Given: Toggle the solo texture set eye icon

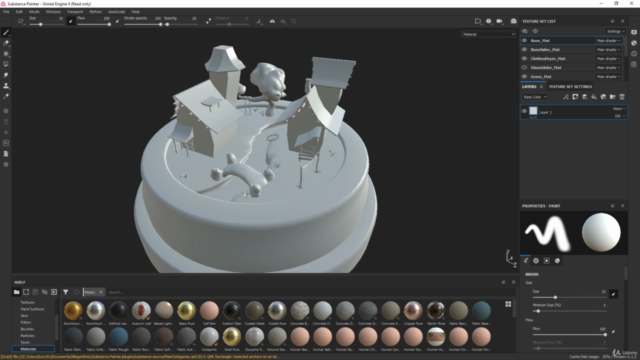Looking at the screenshot, I should pyautogui.click(x=525, y=31).
